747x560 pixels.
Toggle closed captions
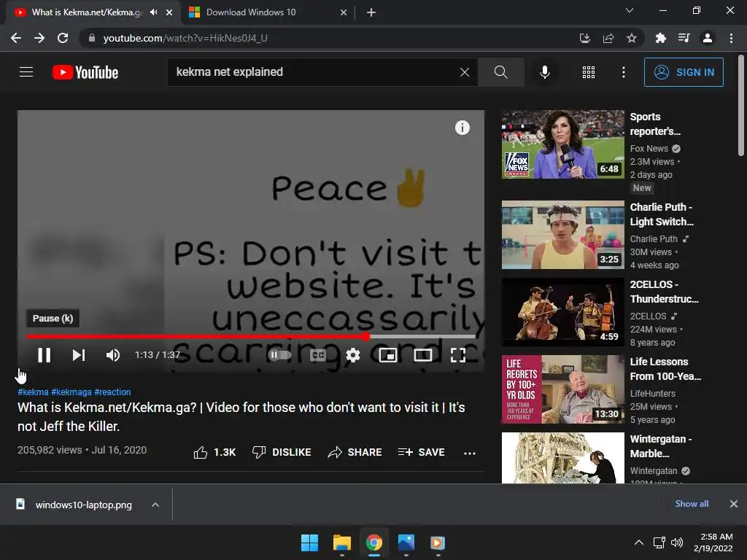[x=318, y=355]
